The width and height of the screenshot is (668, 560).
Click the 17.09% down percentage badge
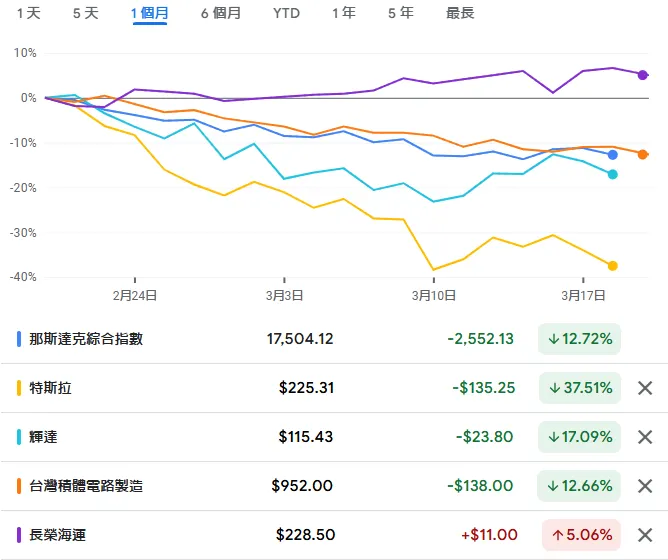coord(579,437)
